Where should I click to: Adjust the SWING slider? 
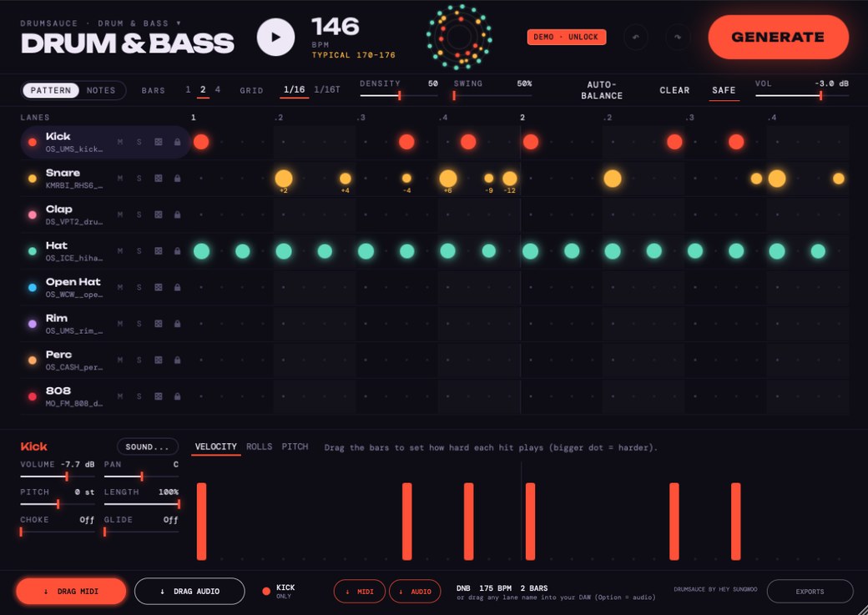pos(492,96)
